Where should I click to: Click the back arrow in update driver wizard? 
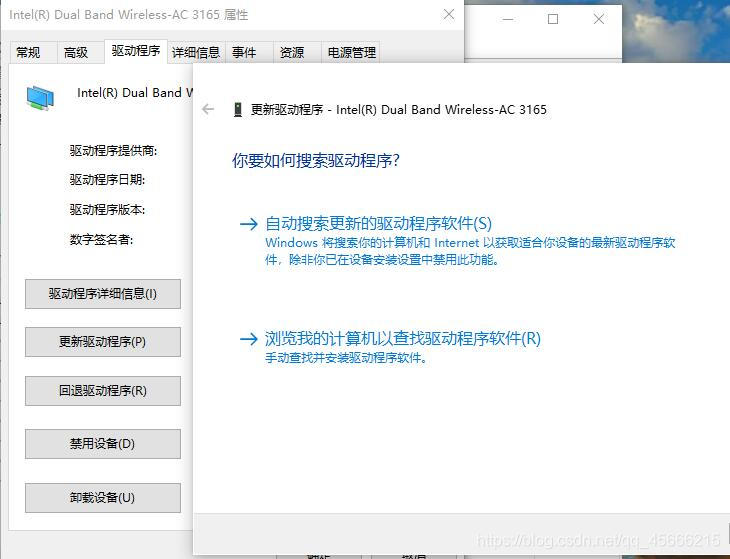click(x=208, y=109)
